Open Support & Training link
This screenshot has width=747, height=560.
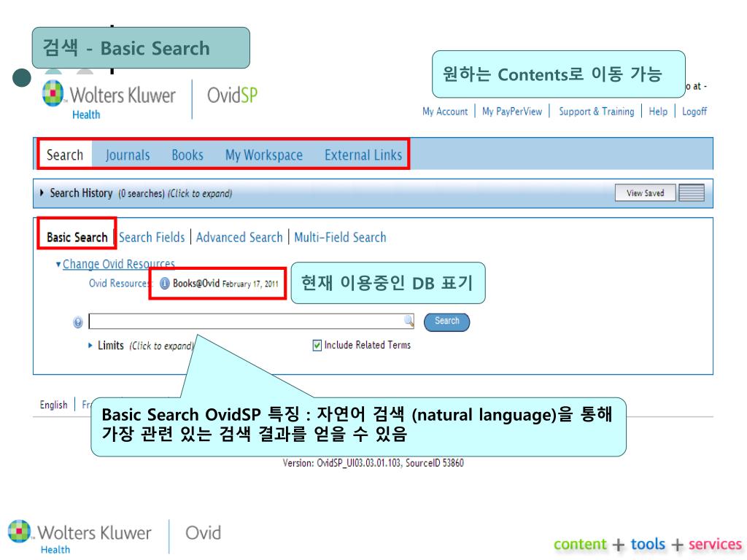(597, 112)
